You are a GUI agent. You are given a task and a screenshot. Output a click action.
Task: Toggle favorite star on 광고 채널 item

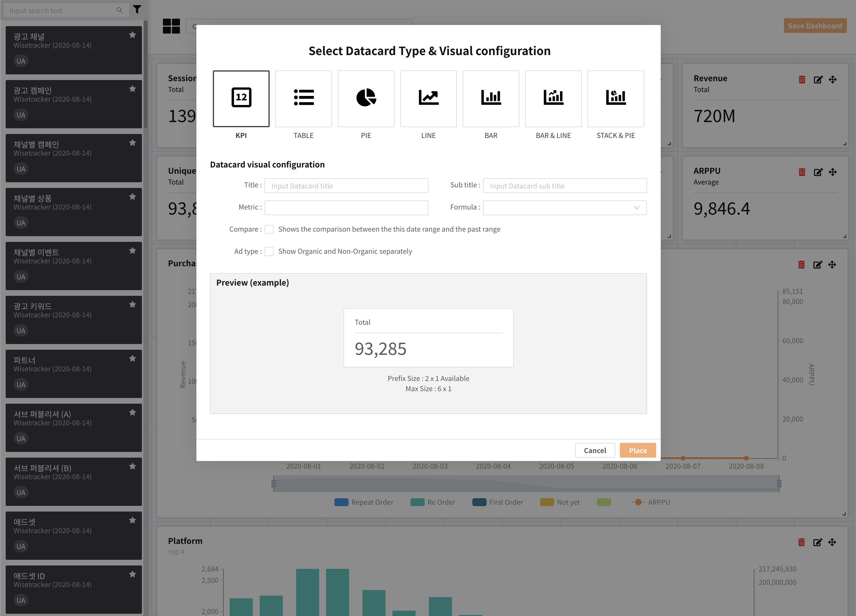click(x=133, y=35)
